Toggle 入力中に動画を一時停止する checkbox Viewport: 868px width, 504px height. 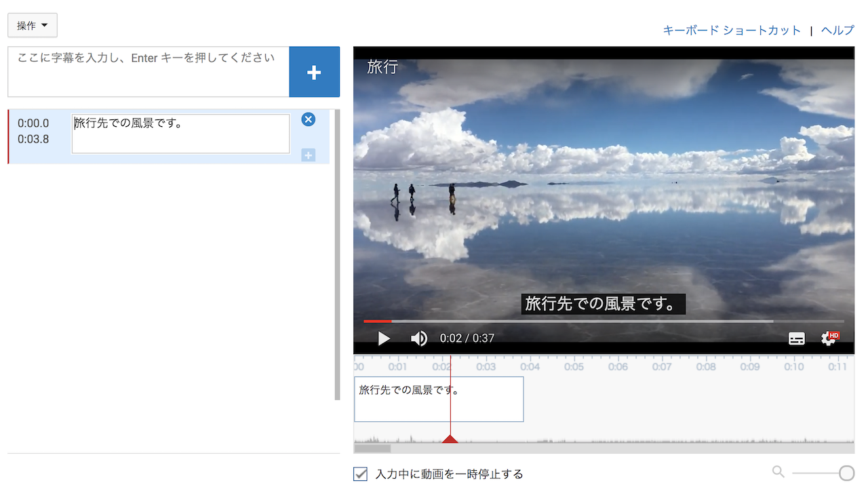click(361, 474)
